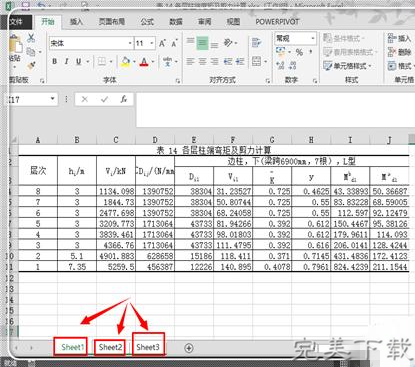Click the 删除 cells button

point(399,52)
